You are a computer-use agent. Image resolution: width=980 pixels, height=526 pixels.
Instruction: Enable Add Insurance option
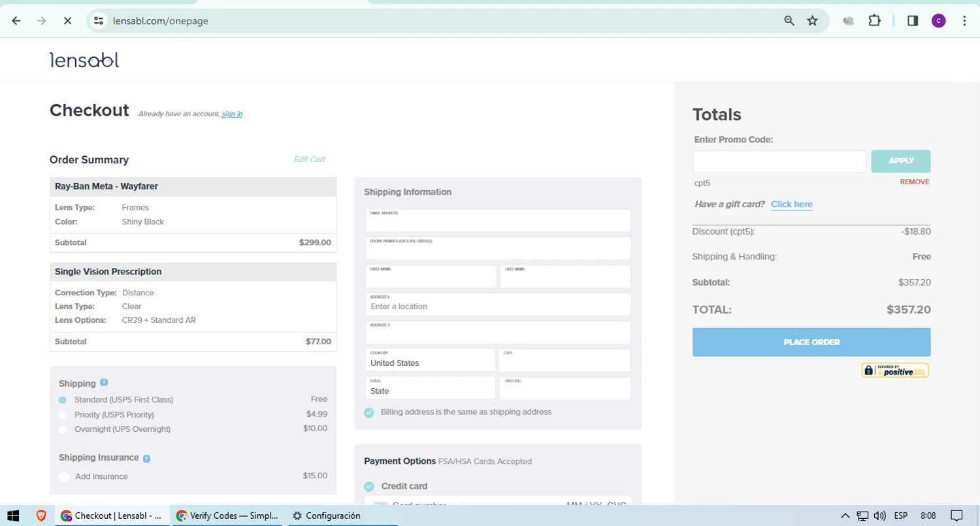tap(64, 477)
